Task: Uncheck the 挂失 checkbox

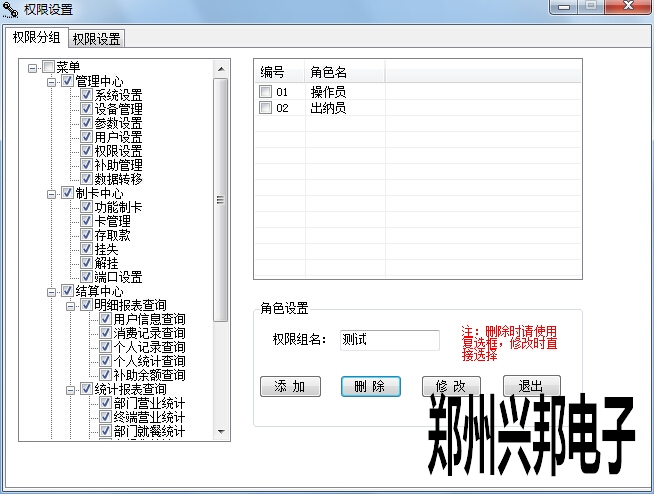Action: tap(86, 249)
